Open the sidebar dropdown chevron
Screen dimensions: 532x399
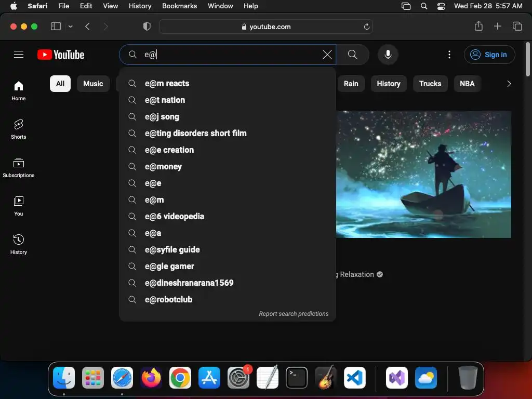[71, 26]
